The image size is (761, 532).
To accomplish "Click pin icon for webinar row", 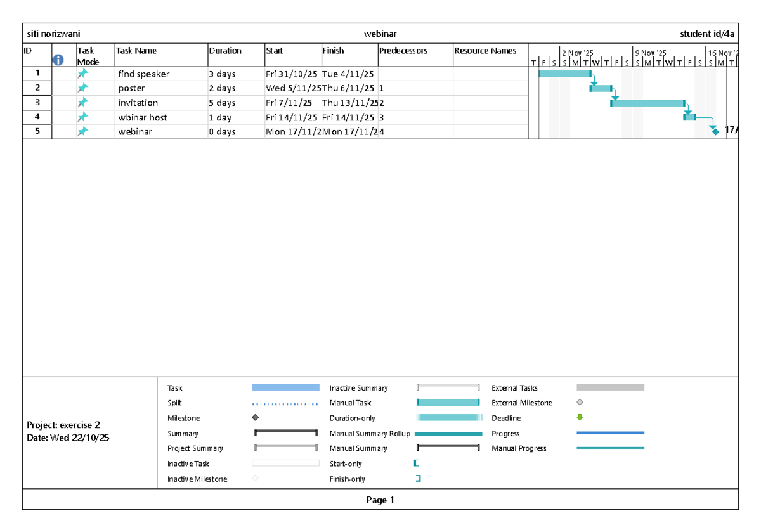I will click(x=82, y=132).
